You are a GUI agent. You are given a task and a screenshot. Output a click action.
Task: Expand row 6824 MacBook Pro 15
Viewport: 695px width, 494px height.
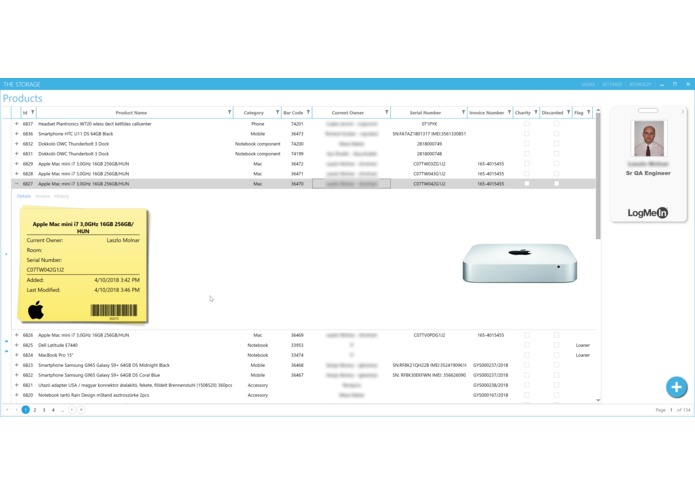pyautogui.click(x=16, y=355)
